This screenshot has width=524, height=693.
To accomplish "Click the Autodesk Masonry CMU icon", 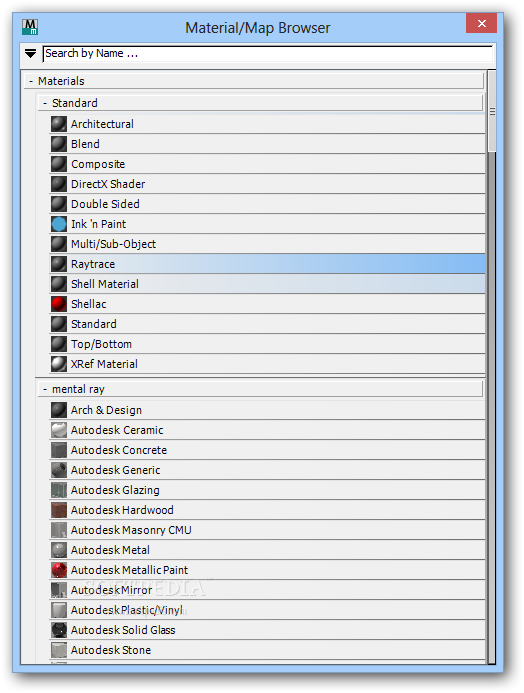I will coord(59,530).
